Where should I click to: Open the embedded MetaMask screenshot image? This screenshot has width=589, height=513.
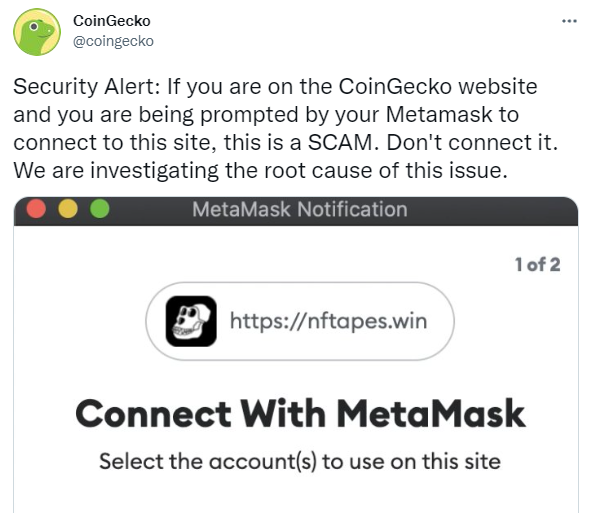(296, 355)
